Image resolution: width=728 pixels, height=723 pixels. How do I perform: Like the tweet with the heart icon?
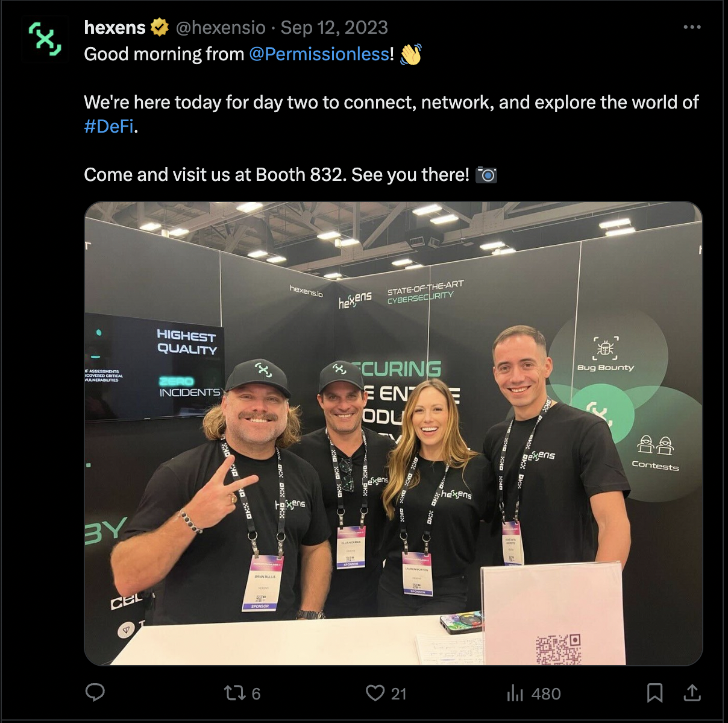point(375,693)
